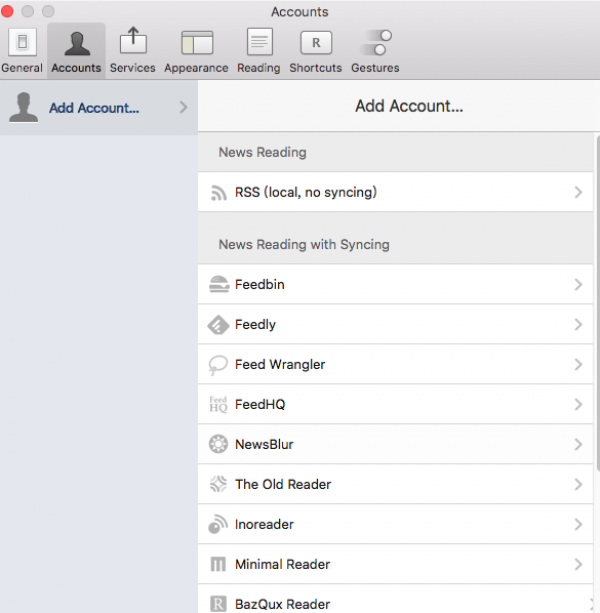Image resolution: width=600 pixels, height=613 pixels.
Task: Open the Feed Wrangler row chevron
Action: point(579,364)
